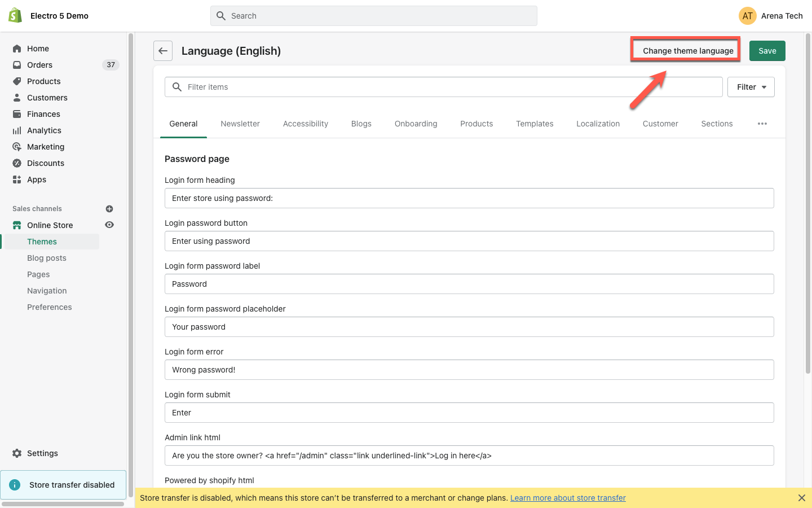The height and width of the screenshot is (508, 812).
Task: Open the Onboarding tab
Action: point(416,124)
